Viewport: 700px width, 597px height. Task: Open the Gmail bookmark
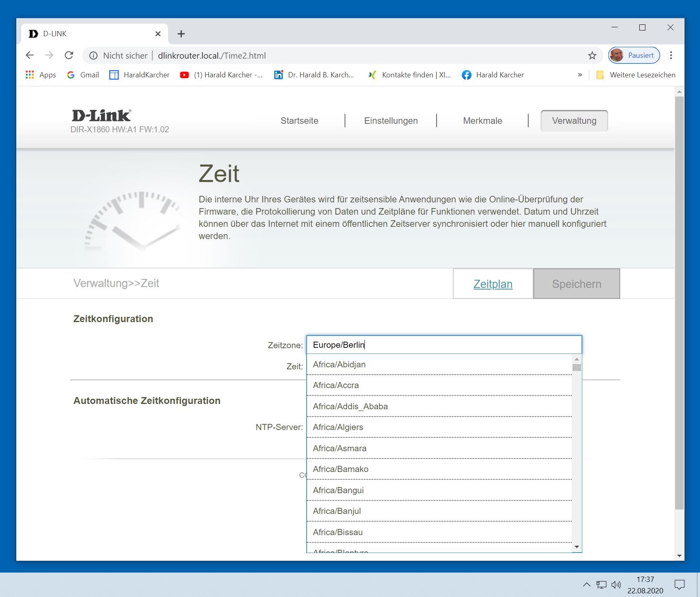click(83, 75)
